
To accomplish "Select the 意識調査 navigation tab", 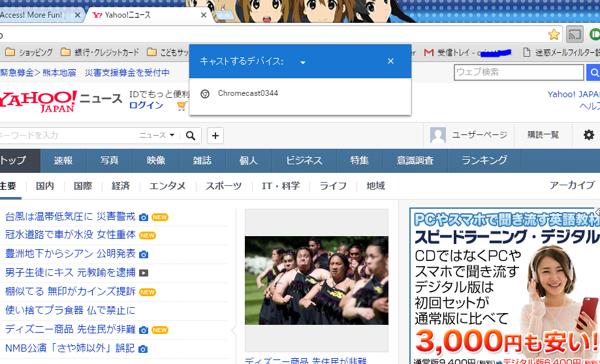I will pyautogui.click(x=415, y=161).
